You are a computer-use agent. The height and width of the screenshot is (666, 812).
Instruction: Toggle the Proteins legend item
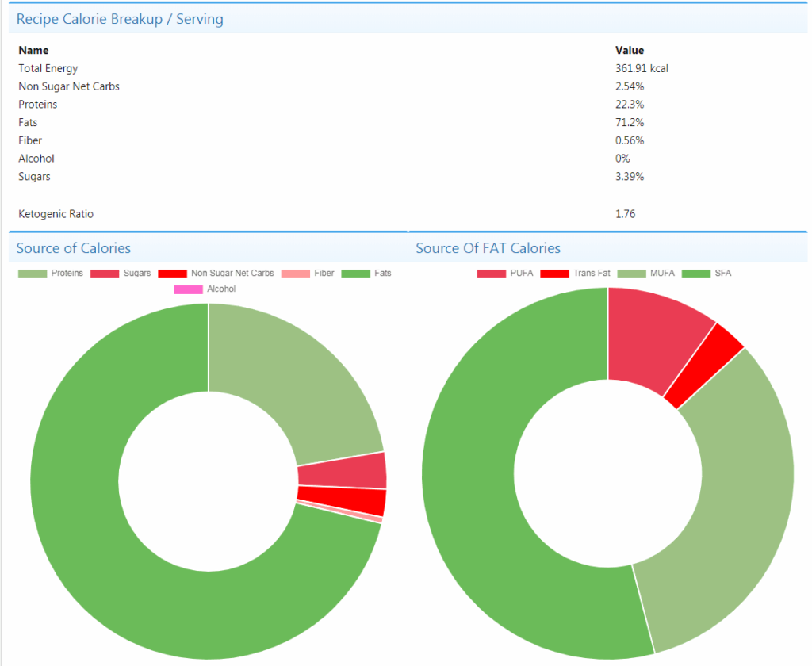(51, 273)
